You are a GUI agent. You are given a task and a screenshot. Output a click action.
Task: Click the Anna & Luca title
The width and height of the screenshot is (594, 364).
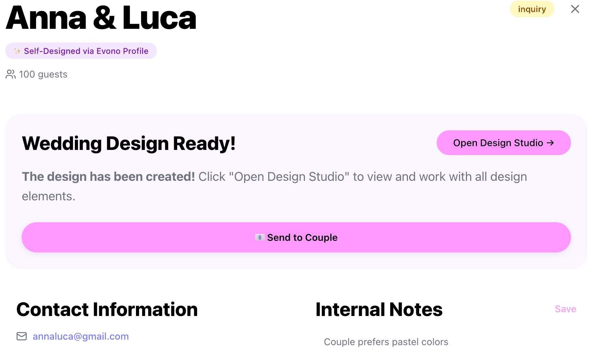pos(101,18)
